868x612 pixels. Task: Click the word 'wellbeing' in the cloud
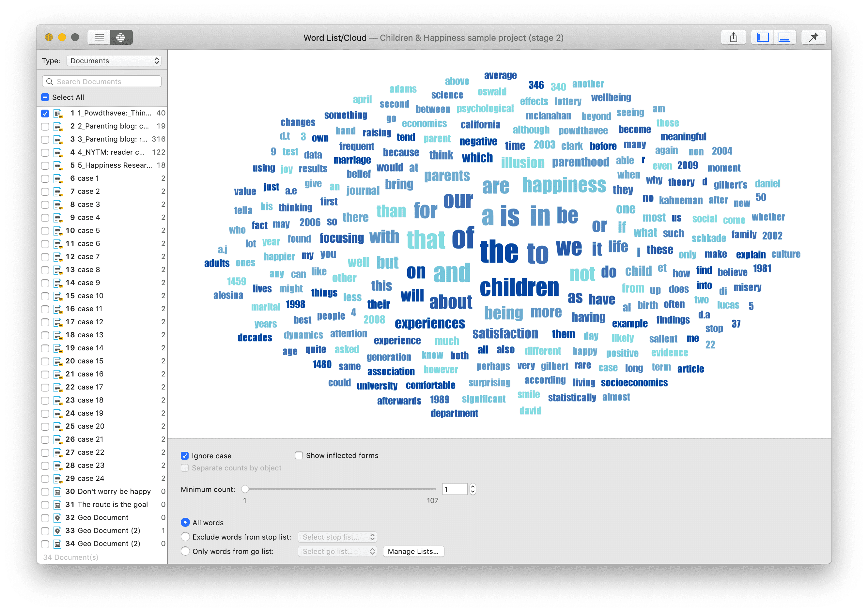click(x=611, y=98)
